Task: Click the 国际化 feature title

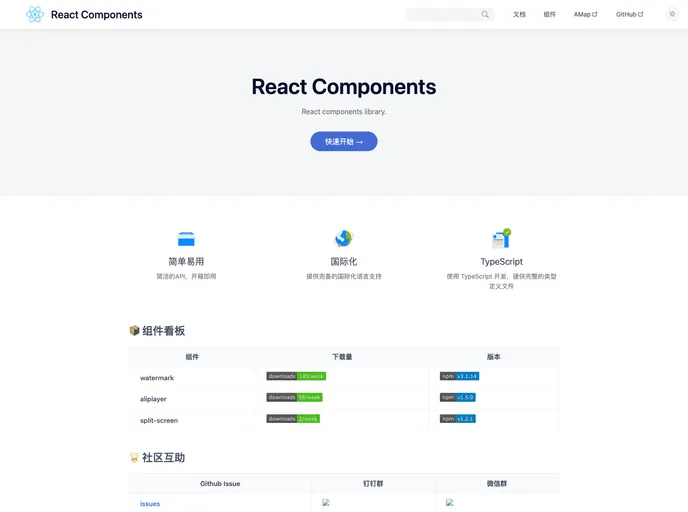Action: click(344, 261)
